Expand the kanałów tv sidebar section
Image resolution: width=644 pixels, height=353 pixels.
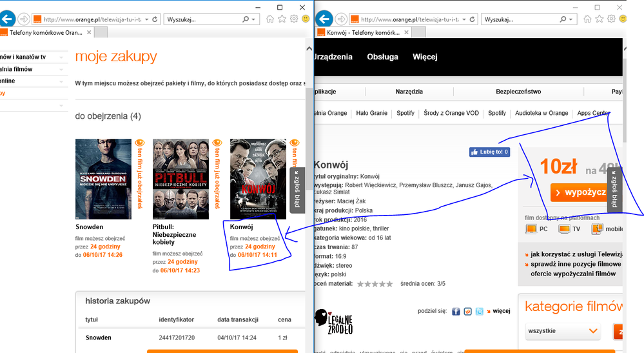coord(61,57)
